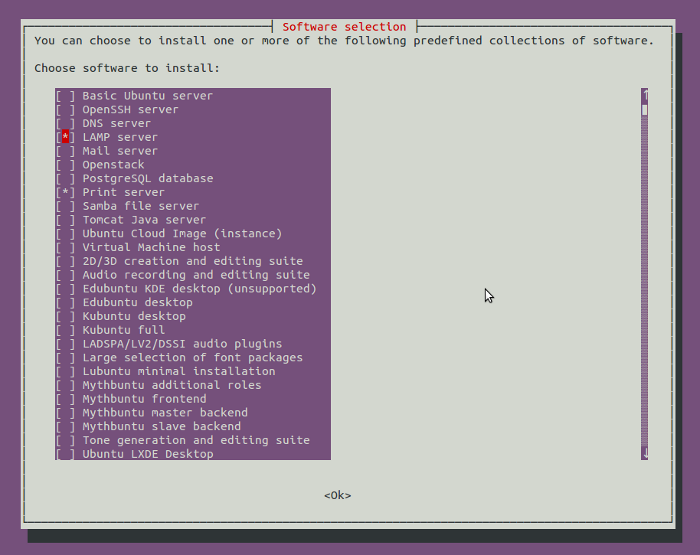Select 'Mythbuntu slave backend'

(x=193, y=426)
